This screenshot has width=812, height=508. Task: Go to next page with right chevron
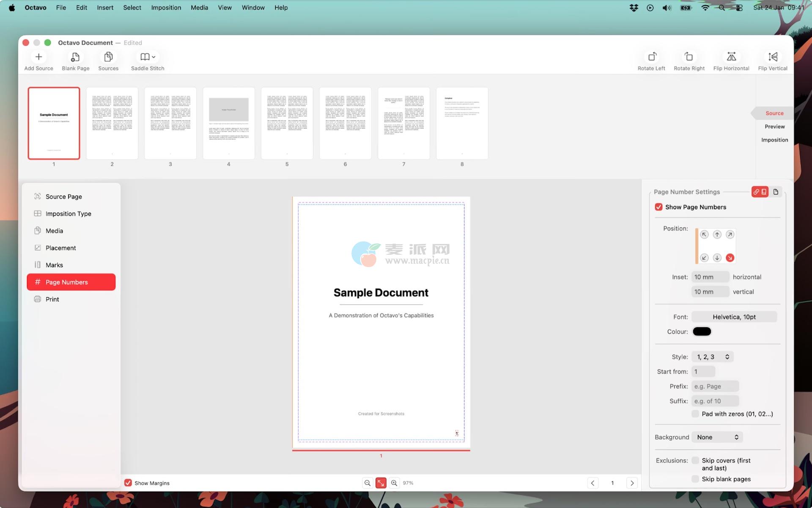pyautogui.click(x=632, y=483)
